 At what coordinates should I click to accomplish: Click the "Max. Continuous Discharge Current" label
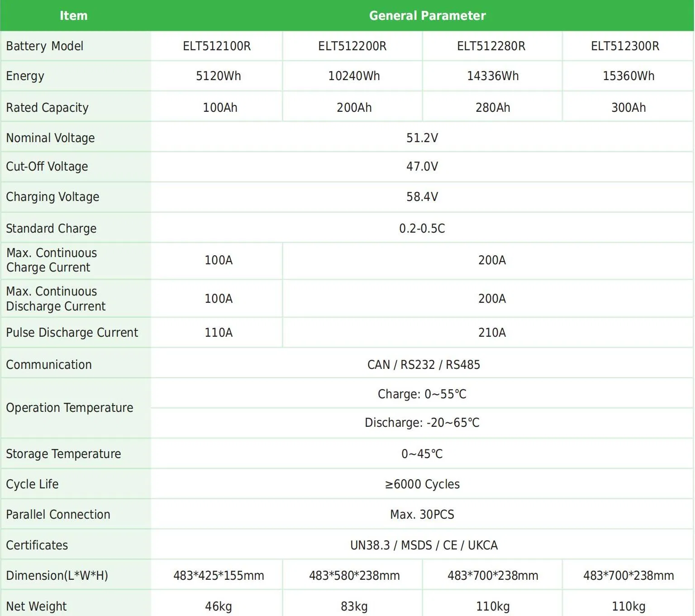pyautogui.click(x=56, y=299)
